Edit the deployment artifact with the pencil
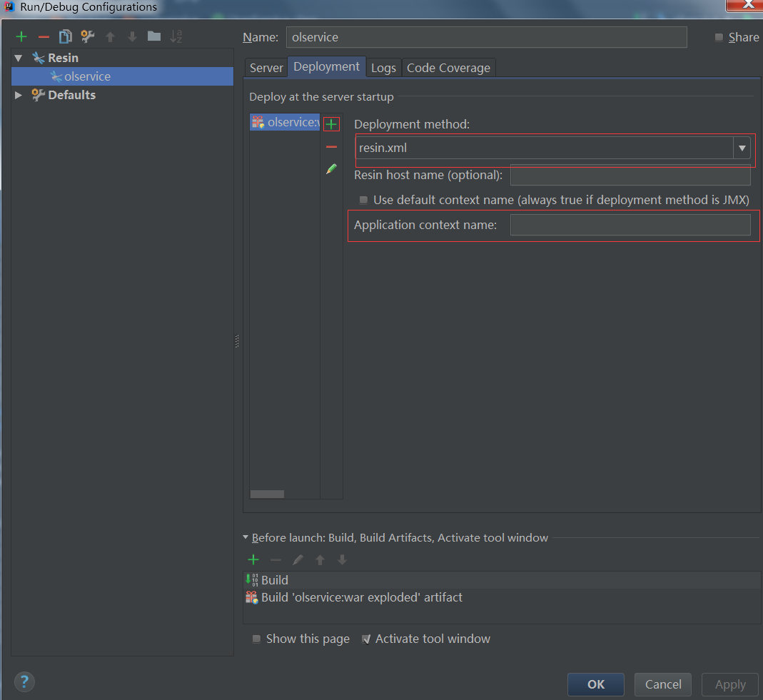Image resolution: width=763 pixels, height=700 pixels. [331, 169]
